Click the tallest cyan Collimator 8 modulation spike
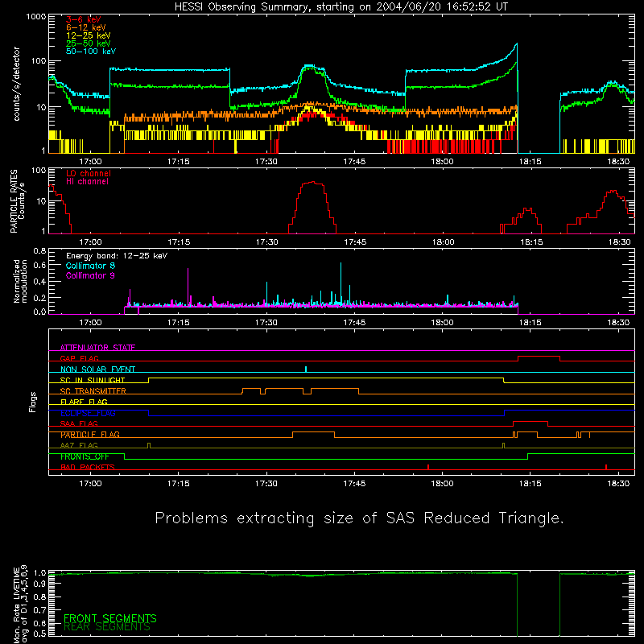 pos(341,283)
